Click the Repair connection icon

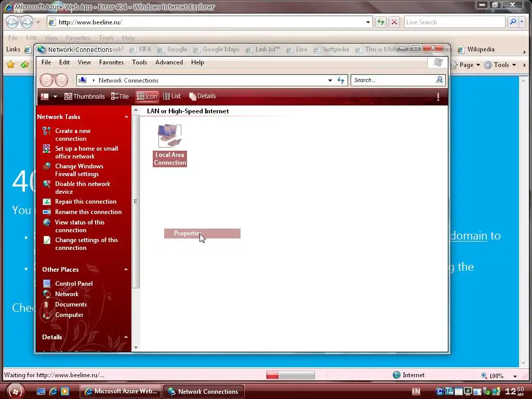click(46, 202)
